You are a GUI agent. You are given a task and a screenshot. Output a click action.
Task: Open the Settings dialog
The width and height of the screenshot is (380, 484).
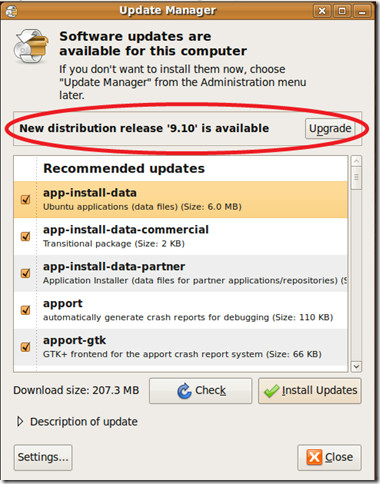coord(43,457)
